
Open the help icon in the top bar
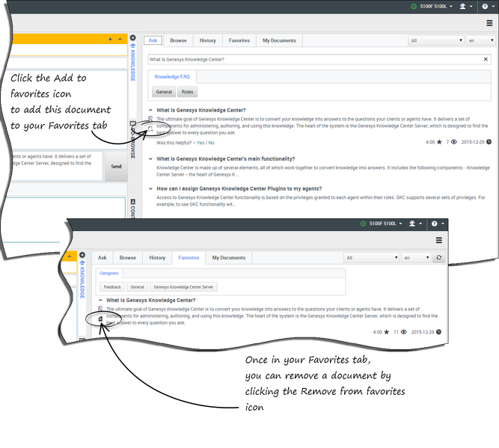coord(485,7)
